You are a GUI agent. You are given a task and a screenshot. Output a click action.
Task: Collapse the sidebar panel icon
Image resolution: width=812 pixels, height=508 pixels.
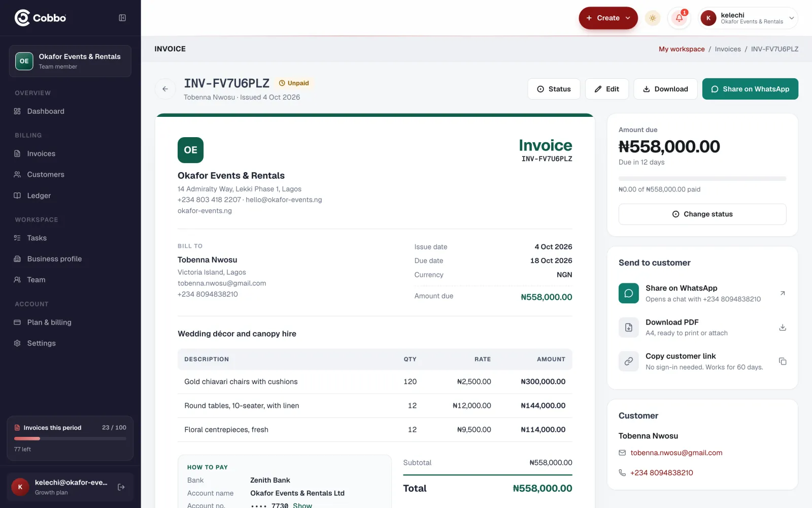click(122, 18)
